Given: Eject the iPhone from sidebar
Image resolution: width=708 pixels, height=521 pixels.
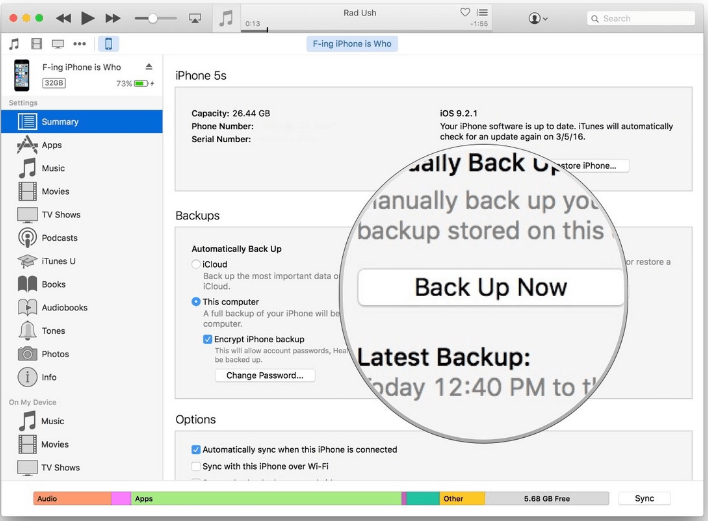Looking at the screenshot, I should pyautogui.click(x=149, y=67).
